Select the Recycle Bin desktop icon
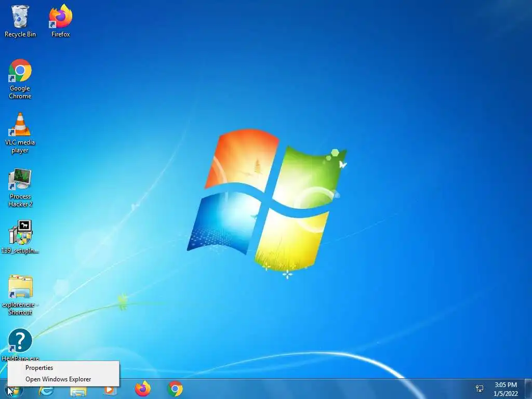 [20, 21]
